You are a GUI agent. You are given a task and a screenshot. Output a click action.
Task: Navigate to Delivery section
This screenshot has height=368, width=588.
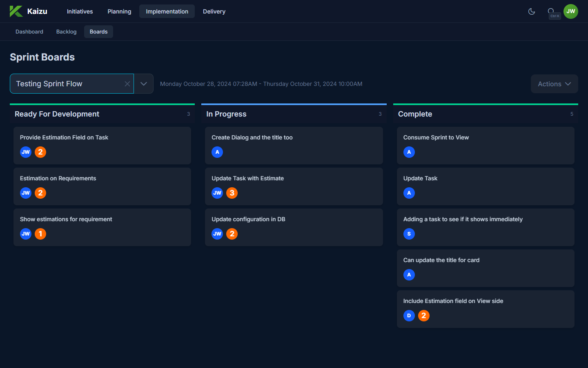[214, 11]
